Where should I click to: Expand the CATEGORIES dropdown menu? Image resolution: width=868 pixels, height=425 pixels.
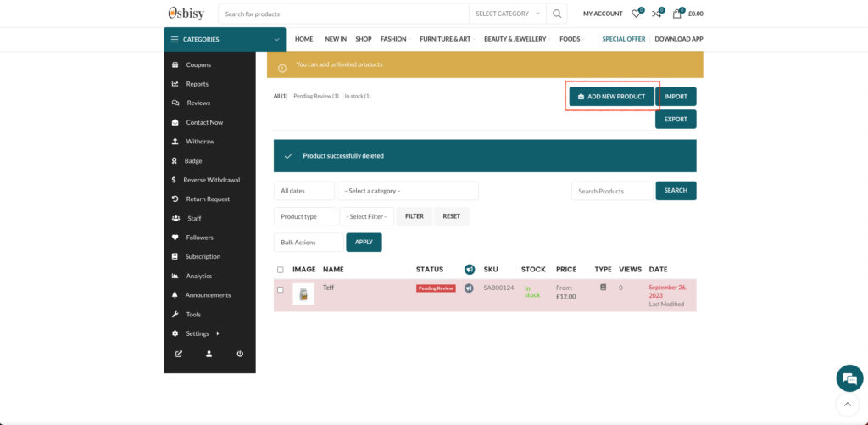tap(225, 39)
